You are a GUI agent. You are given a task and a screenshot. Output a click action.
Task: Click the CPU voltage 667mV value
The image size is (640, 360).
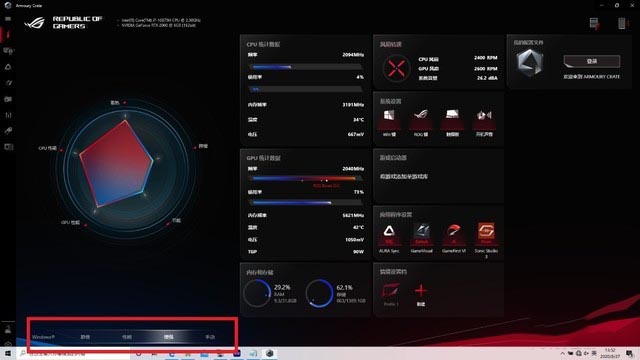pos(356,134)
